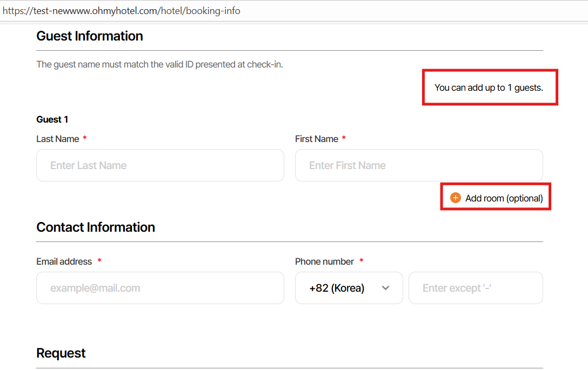This screenshot has height=370, width=588.
Task: Click the guest name valid ID note
Action: click(159, 65)
